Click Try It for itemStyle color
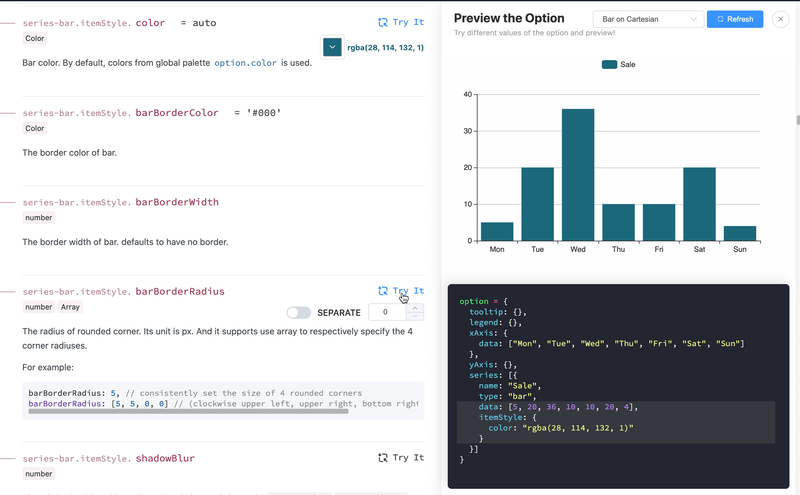Screen dimensions: 800x495 pyautogui.click(x=401, y=22)
